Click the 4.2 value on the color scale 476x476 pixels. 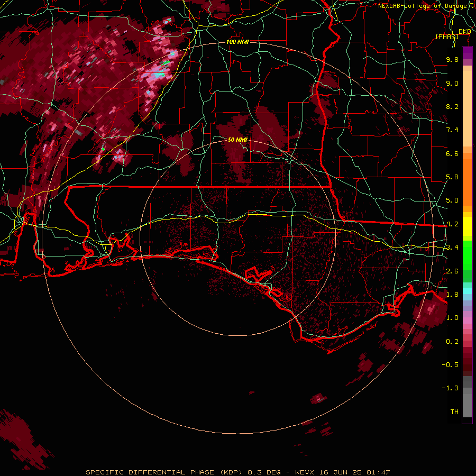tap(452, 224)
